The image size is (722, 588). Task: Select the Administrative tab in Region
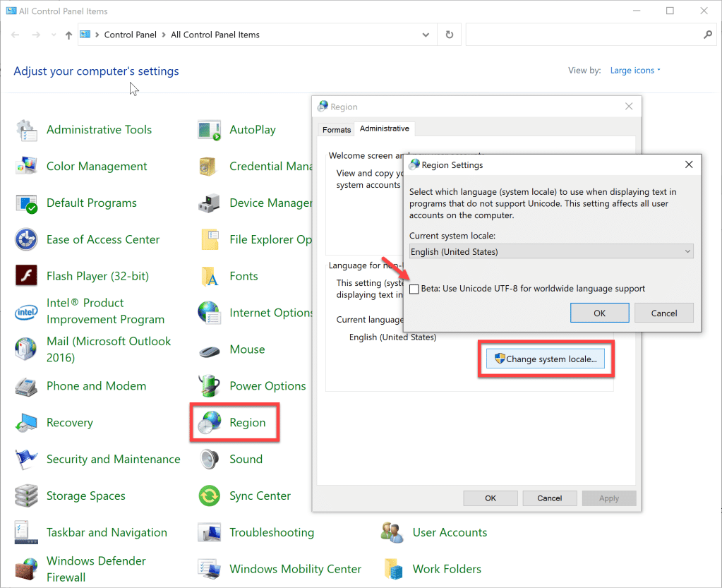[x=385, y=128]
